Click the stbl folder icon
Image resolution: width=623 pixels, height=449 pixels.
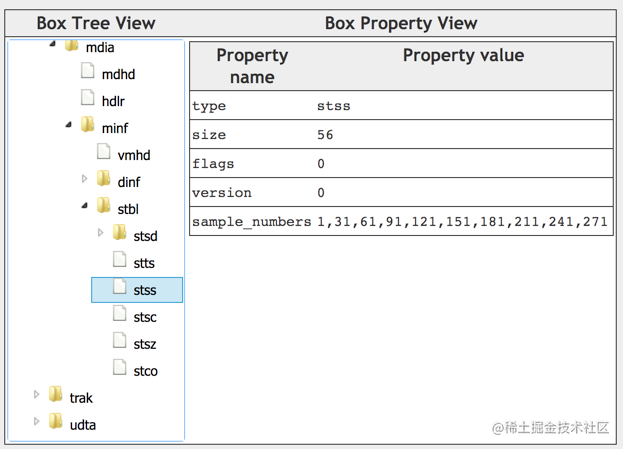(x=104, y=205)
